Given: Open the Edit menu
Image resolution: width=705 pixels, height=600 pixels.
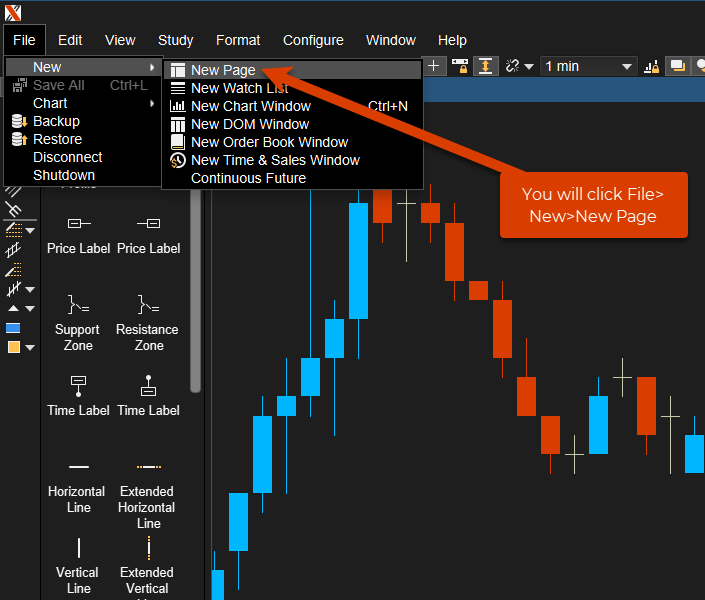Looking at the screenshot, I should (70, 40).
